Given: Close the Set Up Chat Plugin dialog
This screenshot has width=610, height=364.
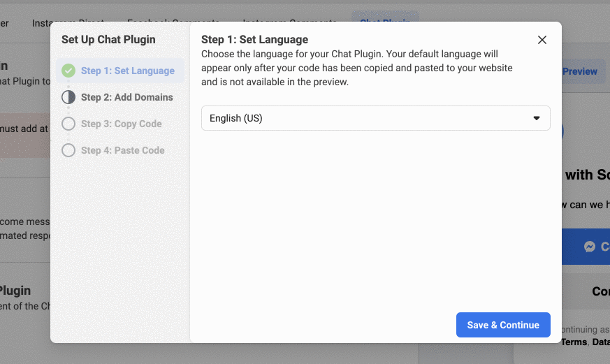Looking at the screenshot, I should 542,40.
